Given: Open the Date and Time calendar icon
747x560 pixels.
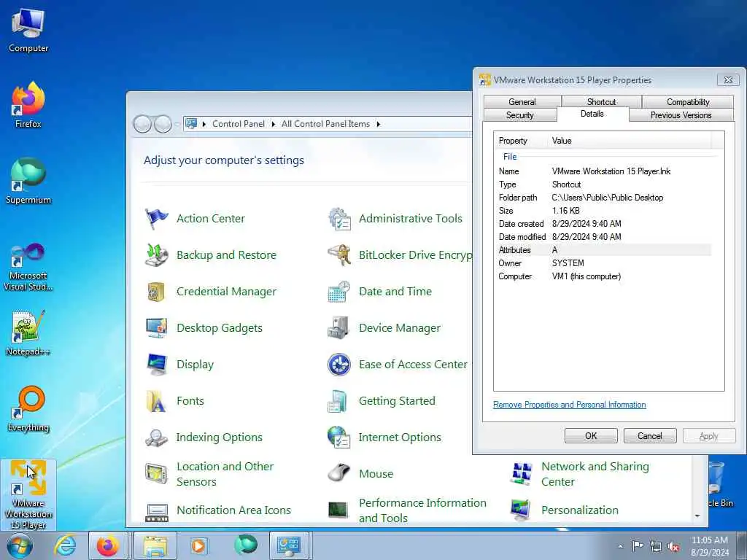Looking at the screenshot, I should (x=339, y=292).
